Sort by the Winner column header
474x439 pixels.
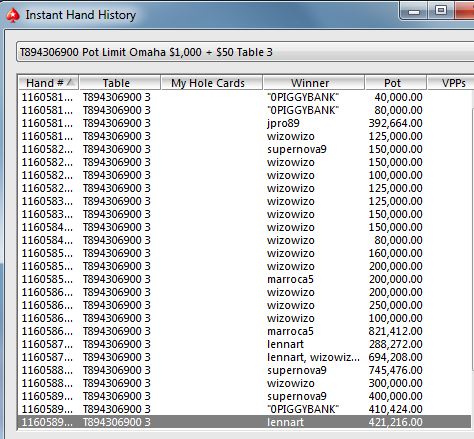click(x=314, y=83)
